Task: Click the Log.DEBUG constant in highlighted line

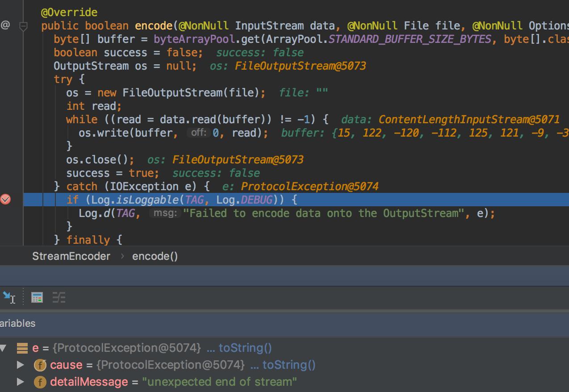Action: click(x=244, y=200)
